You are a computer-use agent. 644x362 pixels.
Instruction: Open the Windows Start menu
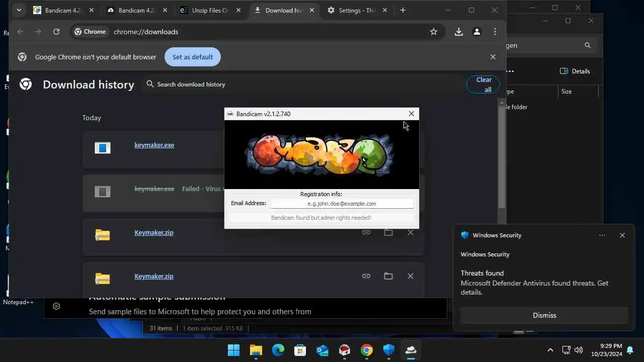click(234, 350)
